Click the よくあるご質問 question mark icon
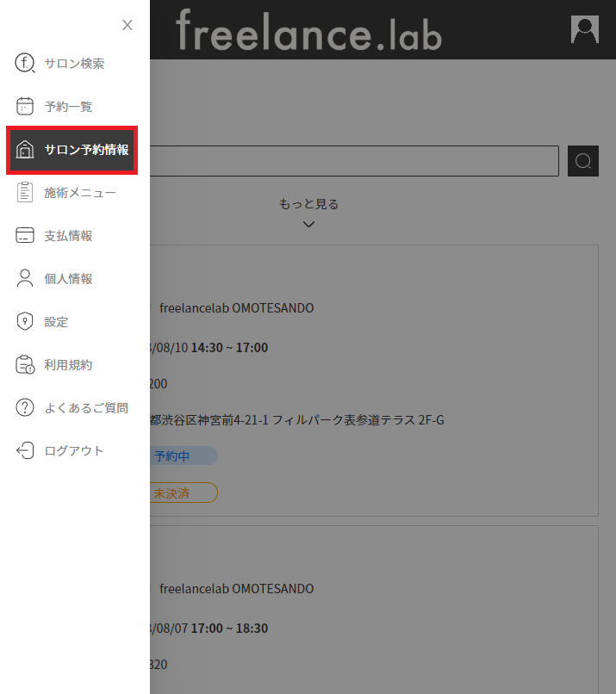The height and width of the screenshot is (694, 616). 25,408
